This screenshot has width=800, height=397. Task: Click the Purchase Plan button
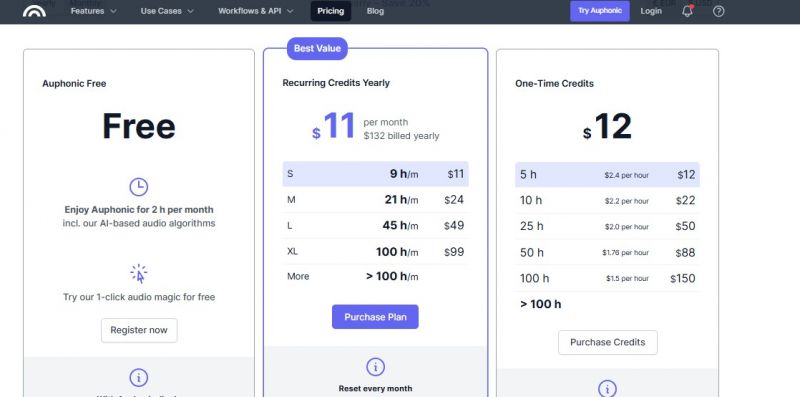tap(376, 317)
